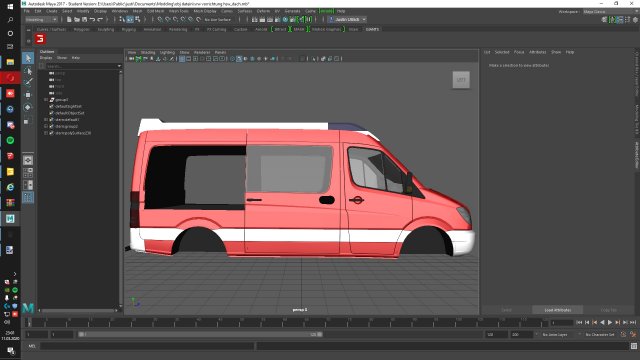640x360 pixels.
Task: Switch to single-pane layout icon
Action: pyautogui.click(x=28, y=160)
